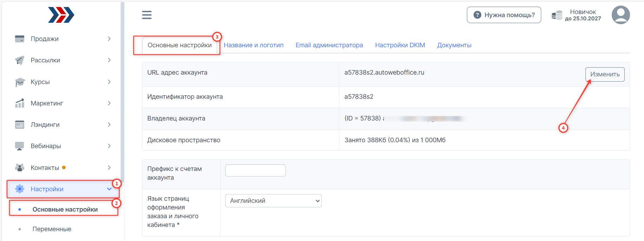Select Переменные in the sidebar
The width and height of the screenshot is (644, 241).
click(52, 229)
